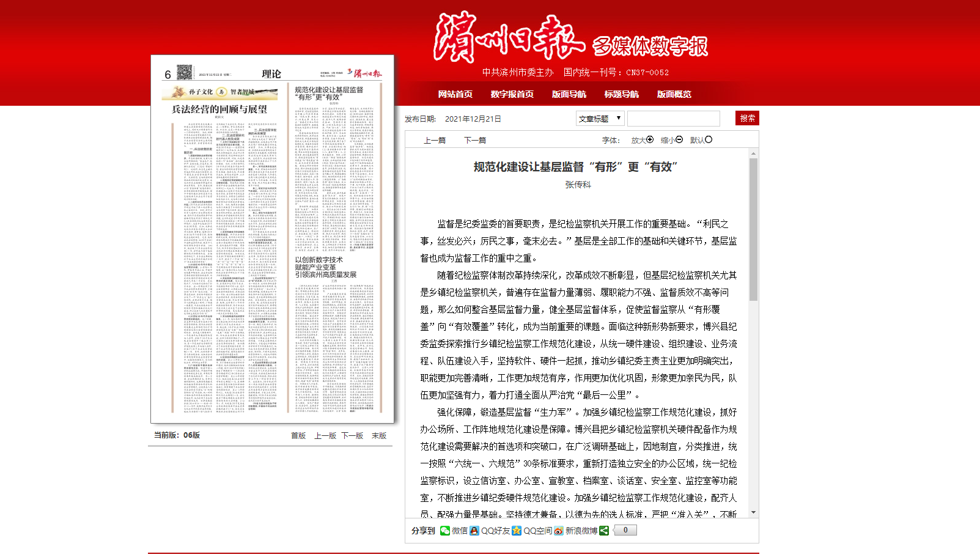The width and height of the screenshot is (980, 560).
Task: Go to next article 下一篇
Action: pos(475,140)
